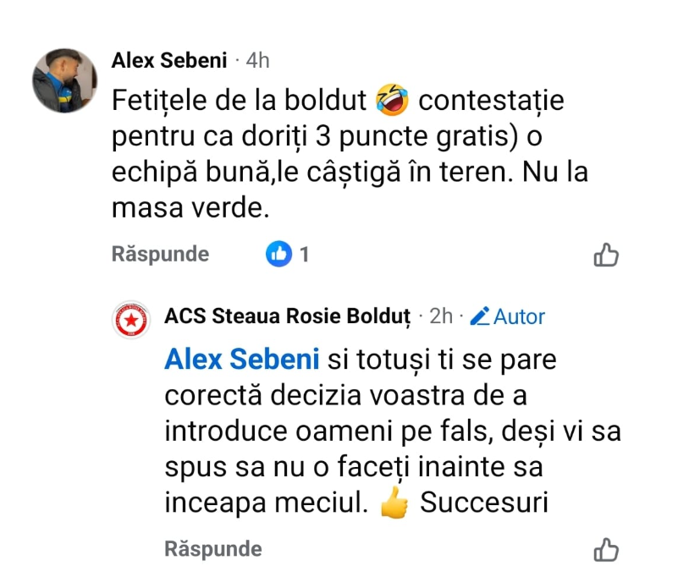Image resolution: width=700 pixels, height=588 pixels.
Task: Like Alex Sebeni's comment with the thumbs-up outline
Action: 606,255
